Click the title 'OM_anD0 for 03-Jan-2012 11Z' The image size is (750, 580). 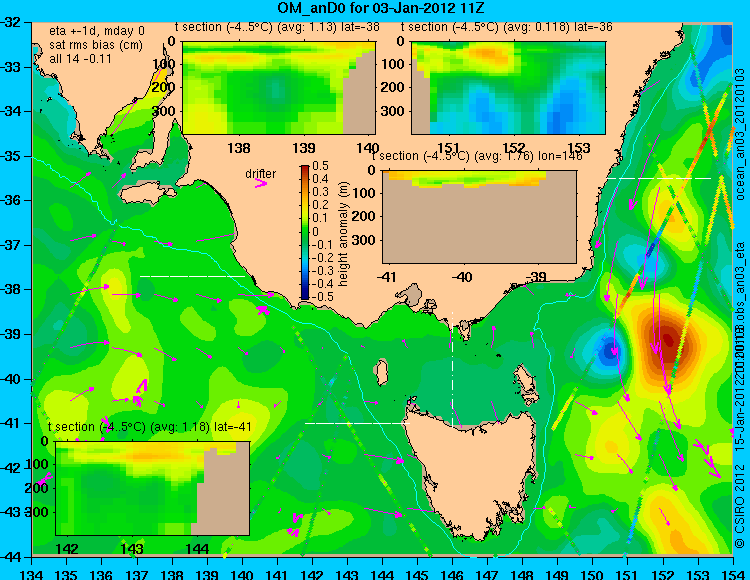(x=381, y=8)
